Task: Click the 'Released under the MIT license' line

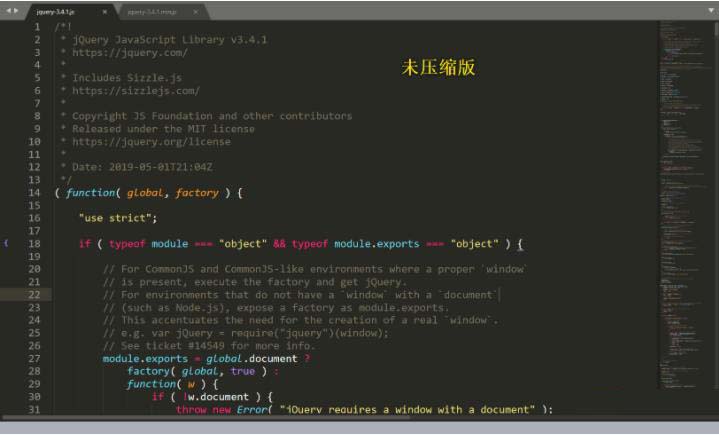Action: tap(163, 129)
